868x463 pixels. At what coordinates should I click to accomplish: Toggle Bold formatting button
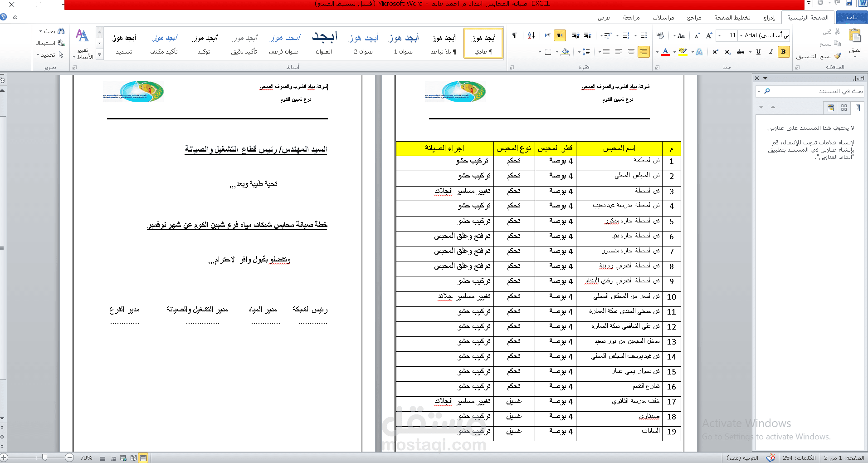(x=783, y=52)
